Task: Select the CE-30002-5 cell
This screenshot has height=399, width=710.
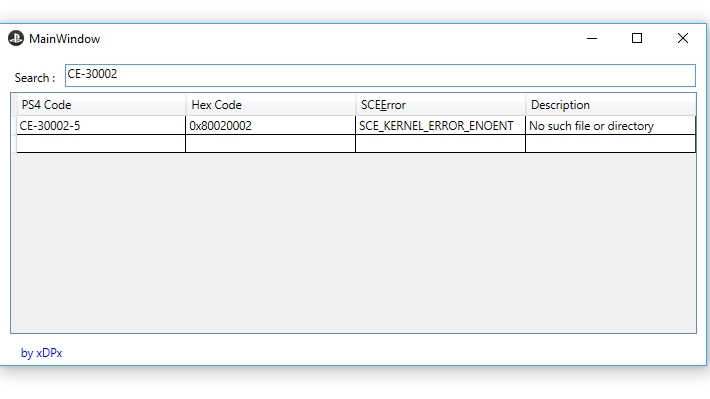Action: pyautogui.click(x=101, y=125)
